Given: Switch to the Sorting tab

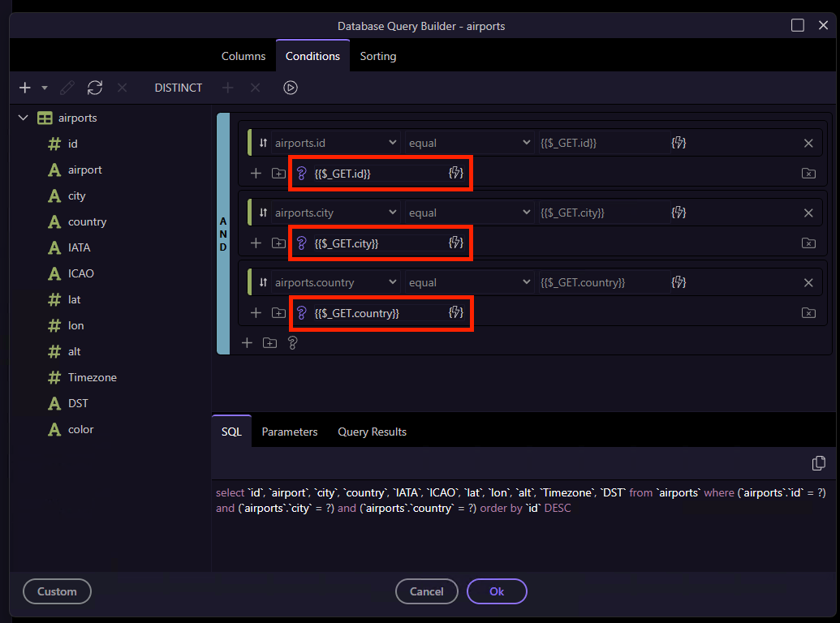Looking at the screenshot, I should pyautogui.click(x=378, y=56).
